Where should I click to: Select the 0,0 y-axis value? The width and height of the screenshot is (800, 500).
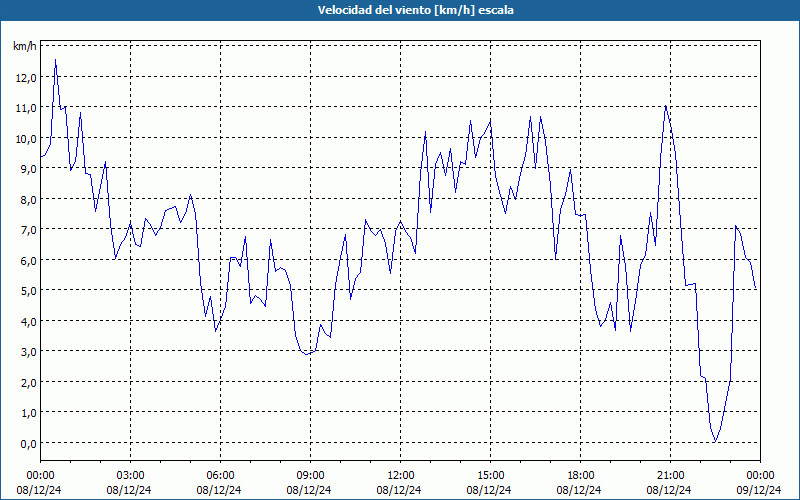coord(29,443)
